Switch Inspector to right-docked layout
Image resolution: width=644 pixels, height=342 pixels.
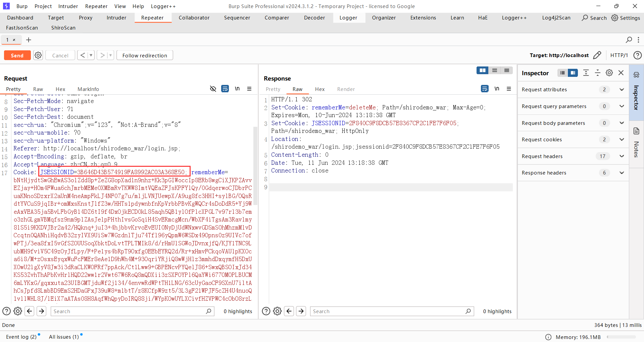click(x=573, y=73)
